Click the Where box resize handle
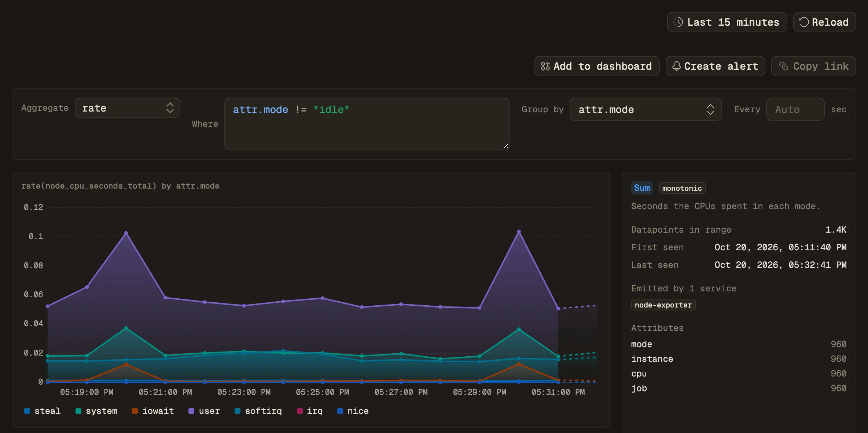 pos(506,146)
